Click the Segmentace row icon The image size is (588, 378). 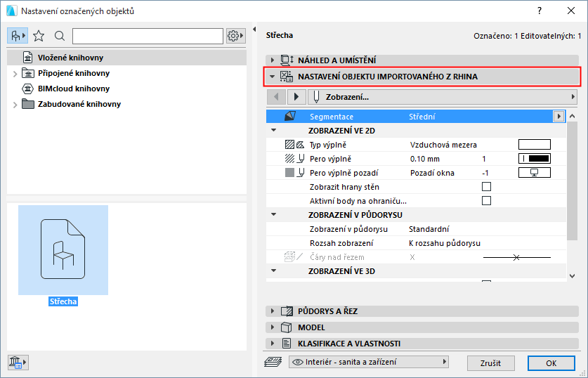289,116
